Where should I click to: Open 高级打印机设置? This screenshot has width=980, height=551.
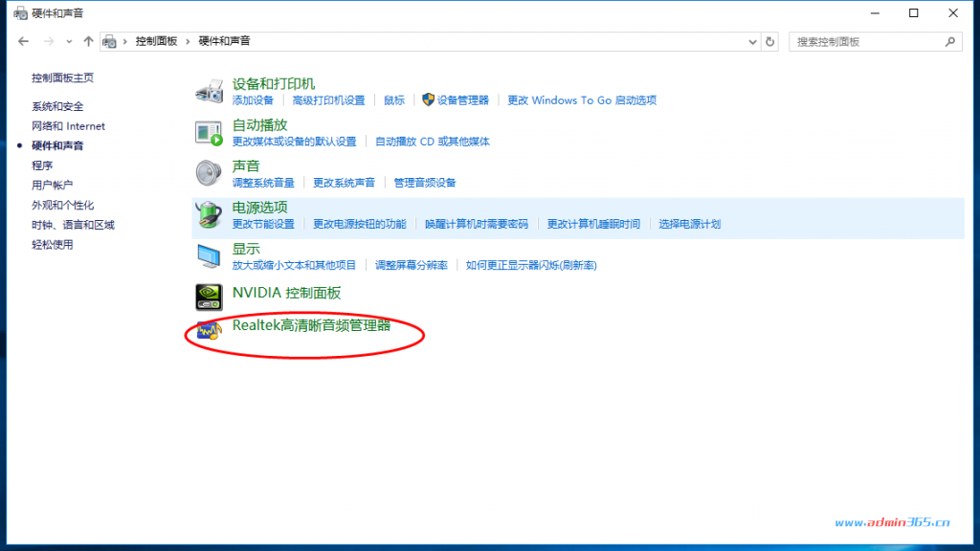coord(328,100)
